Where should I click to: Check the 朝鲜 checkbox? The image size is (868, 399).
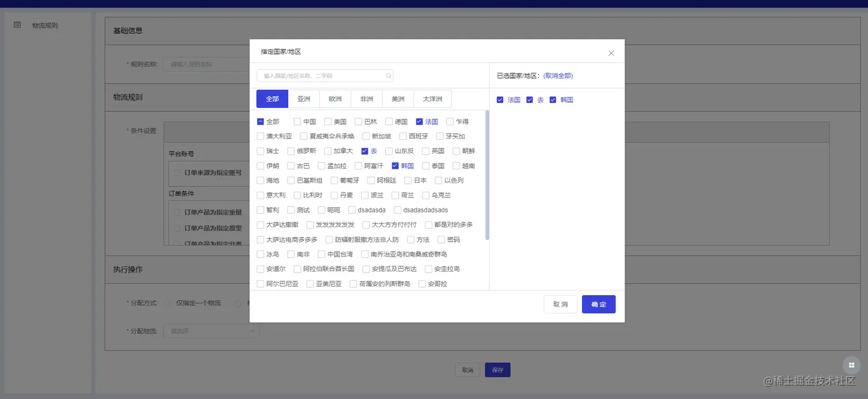(x=457, y=151)
